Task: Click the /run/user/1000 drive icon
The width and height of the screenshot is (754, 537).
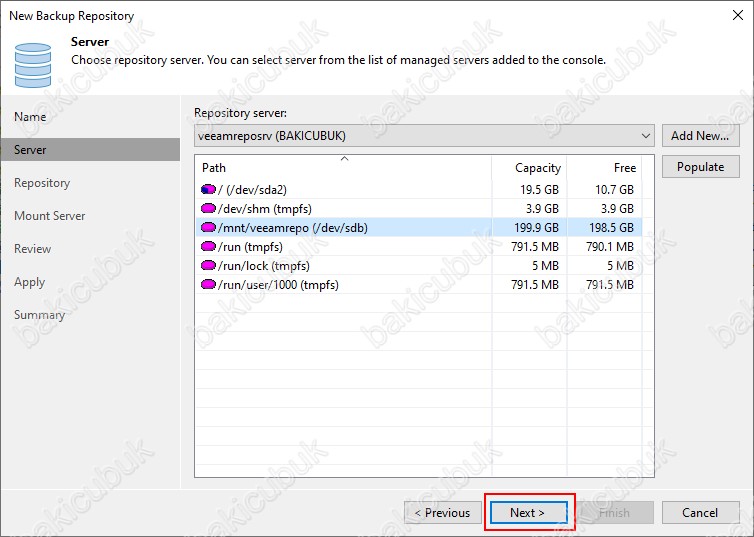Action: pyautogui.click(x=208, y=284)
